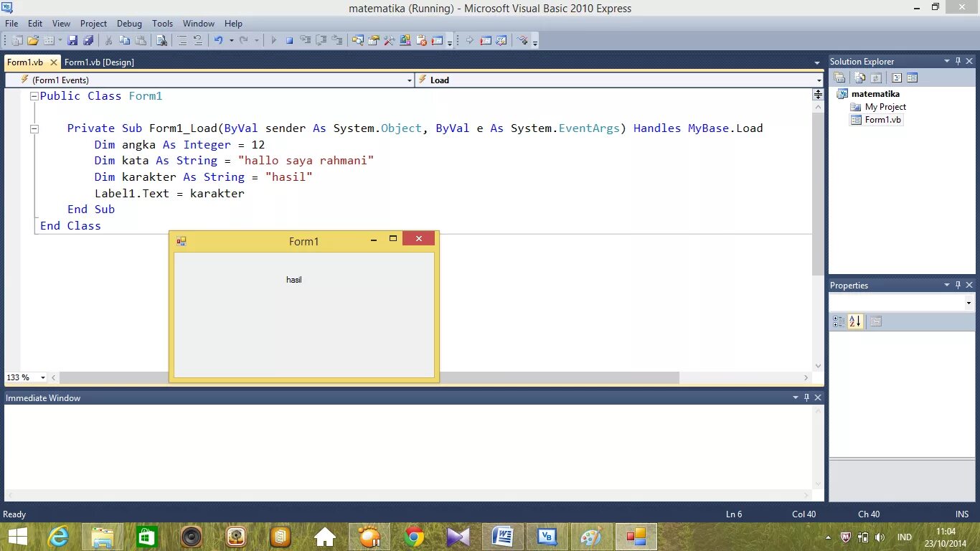Click the Find in Files icon

[161, 40]
